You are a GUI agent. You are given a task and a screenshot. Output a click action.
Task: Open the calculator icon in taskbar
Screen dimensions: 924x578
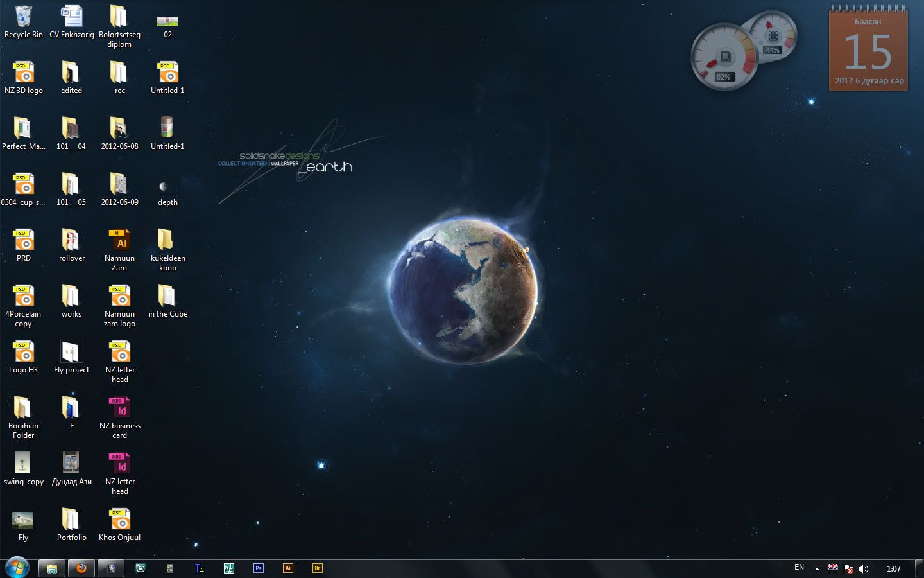point(170,568)
